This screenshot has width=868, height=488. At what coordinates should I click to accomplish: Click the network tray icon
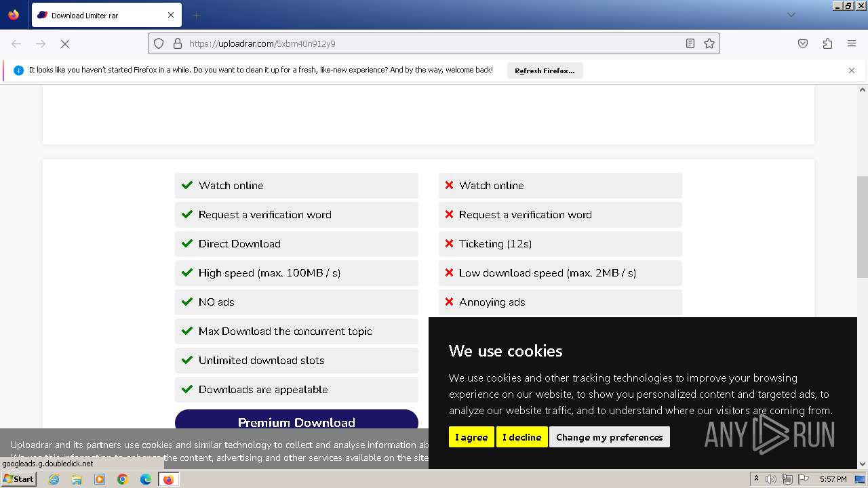[x=787, y=479]
